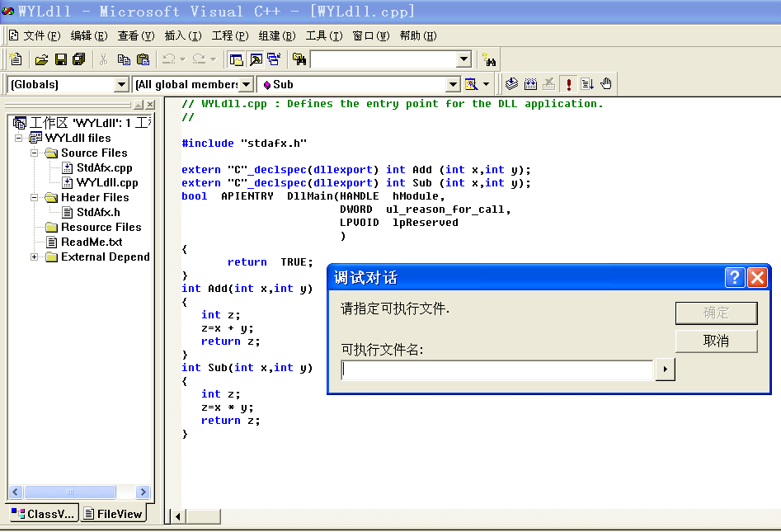Click the Stop Build icon
The height and width of the screenshot is (532, 781).
pos(549,83)
